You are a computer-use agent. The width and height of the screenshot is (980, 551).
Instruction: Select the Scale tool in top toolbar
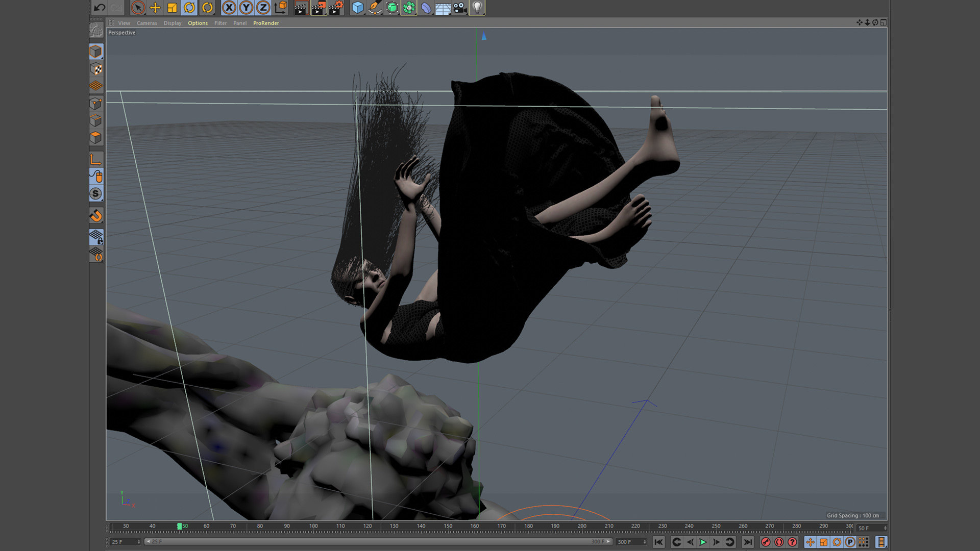172,8
